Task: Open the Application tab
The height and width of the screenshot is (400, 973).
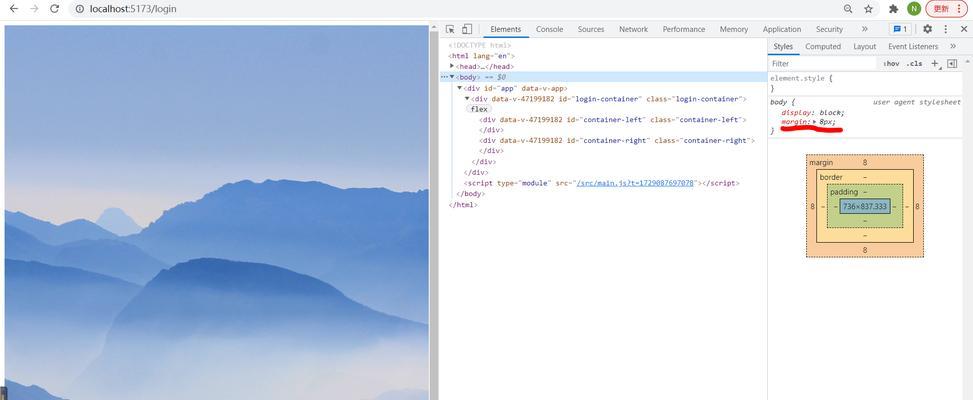Action: [x=782, y=29]
